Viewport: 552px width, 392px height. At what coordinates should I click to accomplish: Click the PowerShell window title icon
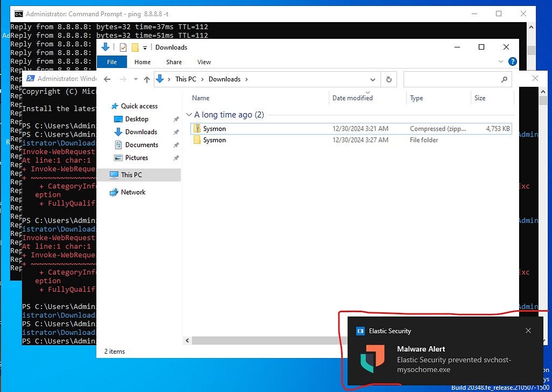(31, 78)
